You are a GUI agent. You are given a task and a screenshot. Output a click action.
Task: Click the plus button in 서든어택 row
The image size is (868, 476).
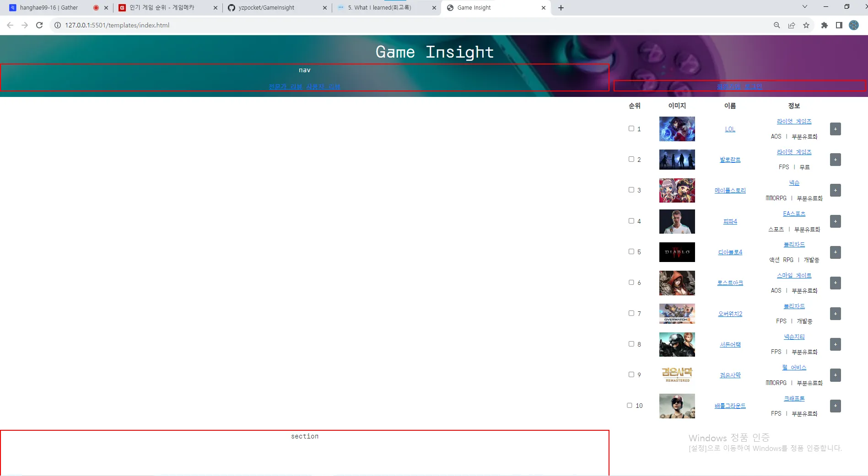(x=836, y=344)
